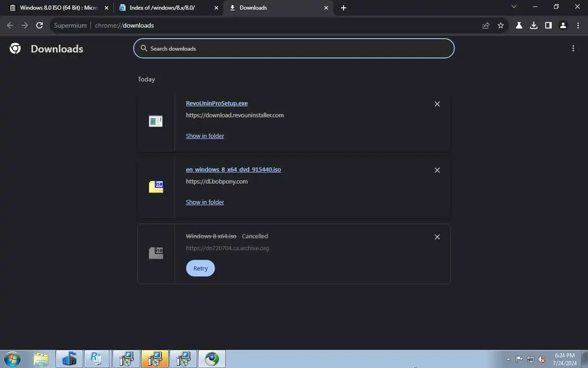Click the https://download.revouninstaller.com source text
Image resolution: width=588 pixels, height=368 pixels.
click(x=235, y=115)
